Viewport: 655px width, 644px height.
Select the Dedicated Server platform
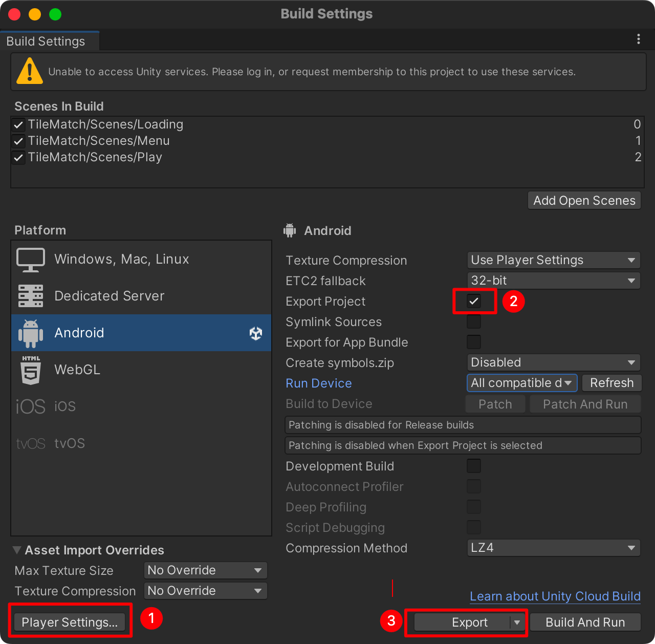141,296
